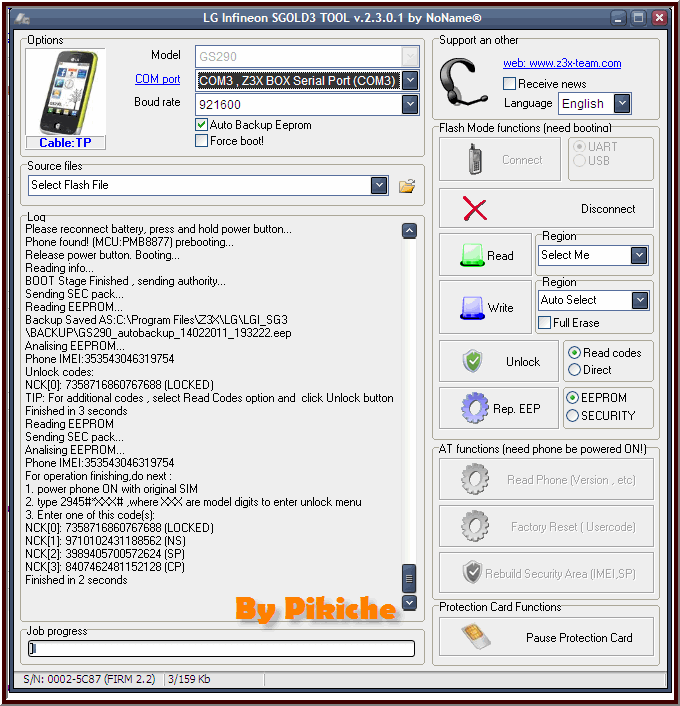
Task: Click the blue Write icon
Action: (x=472, y=308)
